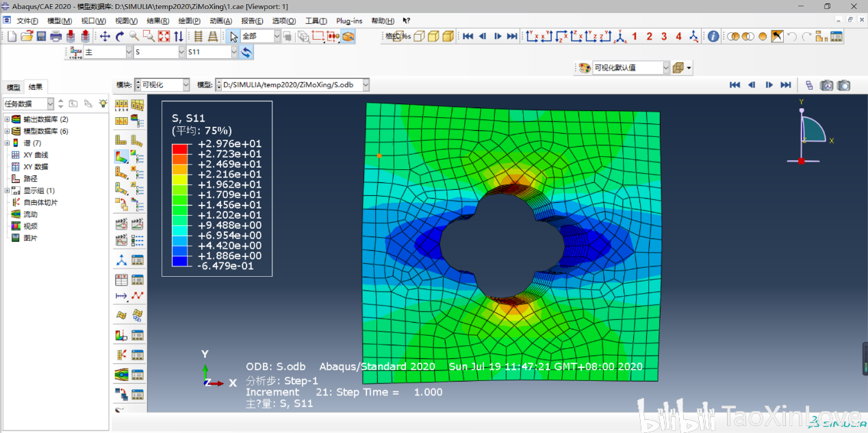The width and height of the screenshot is (868, 433).
Task: Click the XY data table icon in toolbox
Action: coord(121,280)
